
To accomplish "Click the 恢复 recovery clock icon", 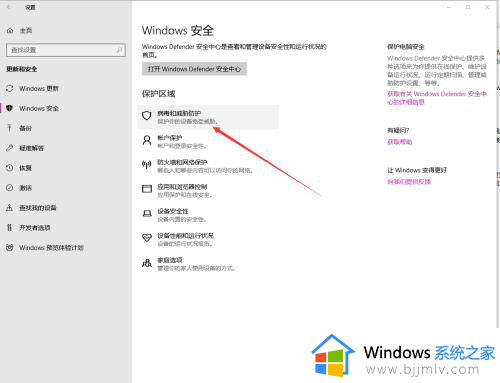I will (x=10, y=168).
